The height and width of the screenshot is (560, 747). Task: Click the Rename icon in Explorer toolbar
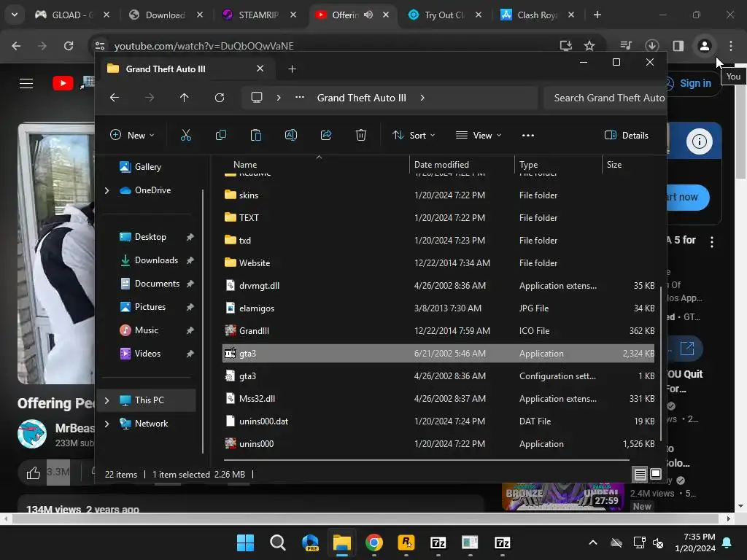pos(290,135)
